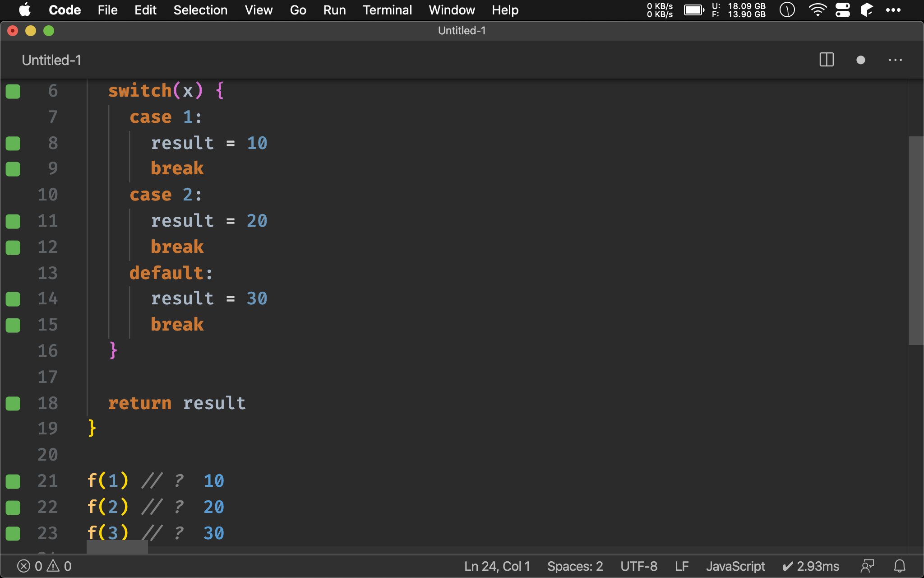Open the View menu
This screenshot has width=924, height=578.
coord(259,10)
